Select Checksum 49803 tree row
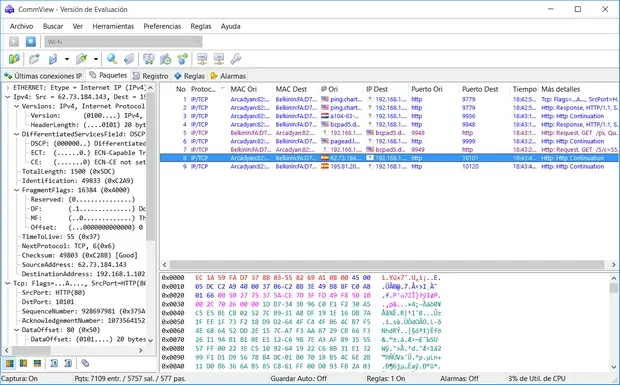Screen dimensions: 620x385 coord(79,255)
